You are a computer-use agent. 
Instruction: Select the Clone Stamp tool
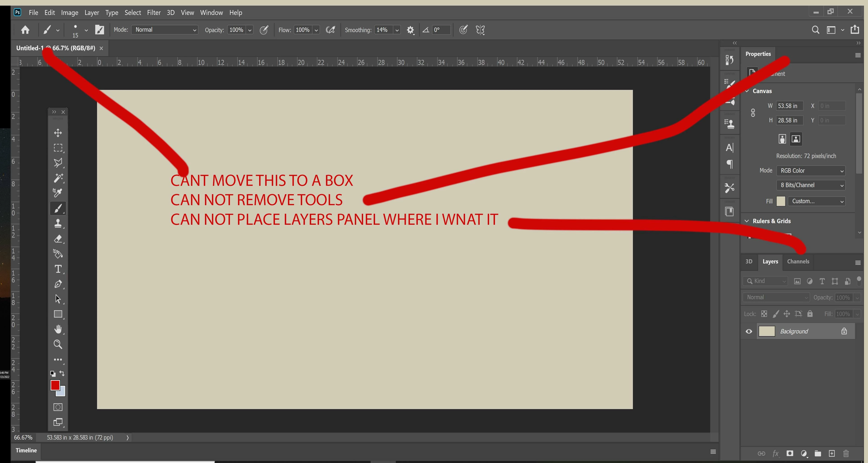pos(58,223)
